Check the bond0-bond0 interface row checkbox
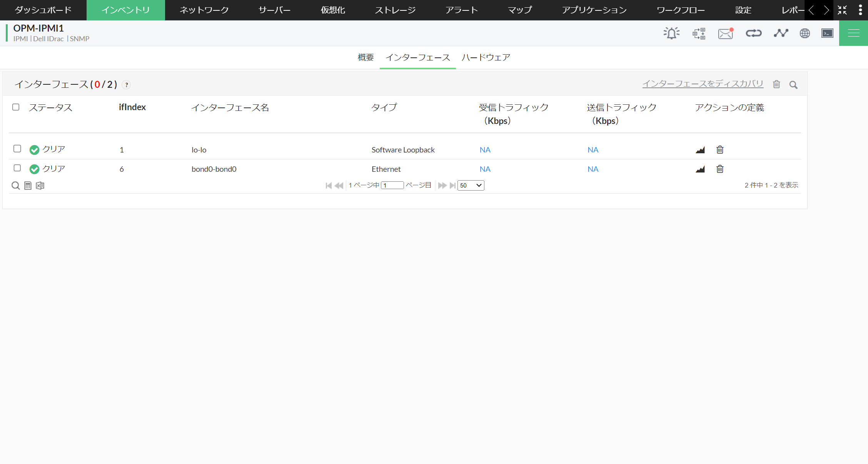 tap(17, 168)
